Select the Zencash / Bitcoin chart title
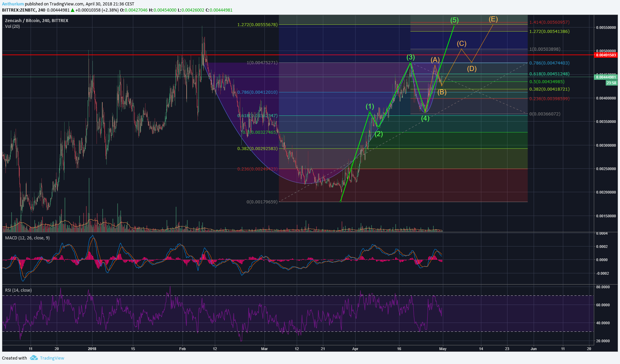The image size is (620, 364). coord(37,20)
